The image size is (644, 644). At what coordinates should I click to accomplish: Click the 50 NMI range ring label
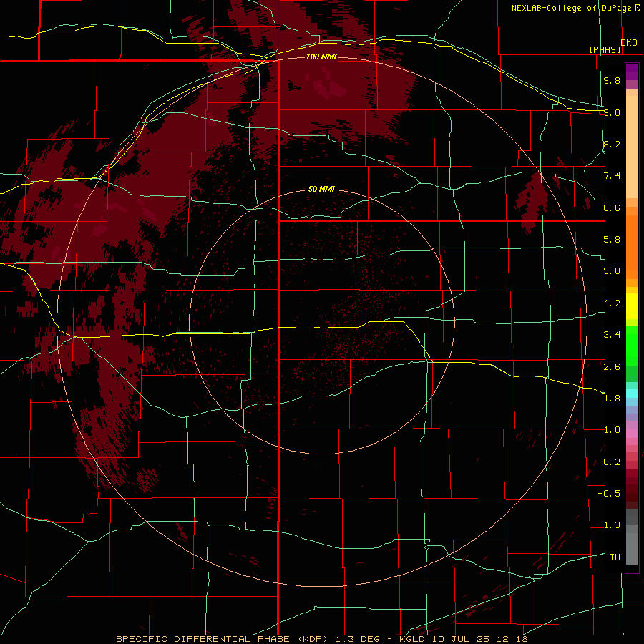321,190
